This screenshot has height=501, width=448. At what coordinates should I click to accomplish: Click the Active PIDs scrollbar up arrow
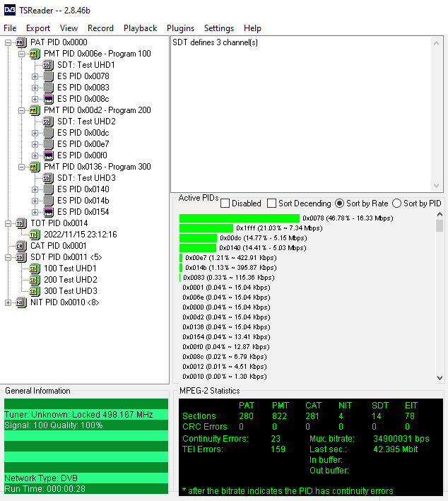click(440, 214)
